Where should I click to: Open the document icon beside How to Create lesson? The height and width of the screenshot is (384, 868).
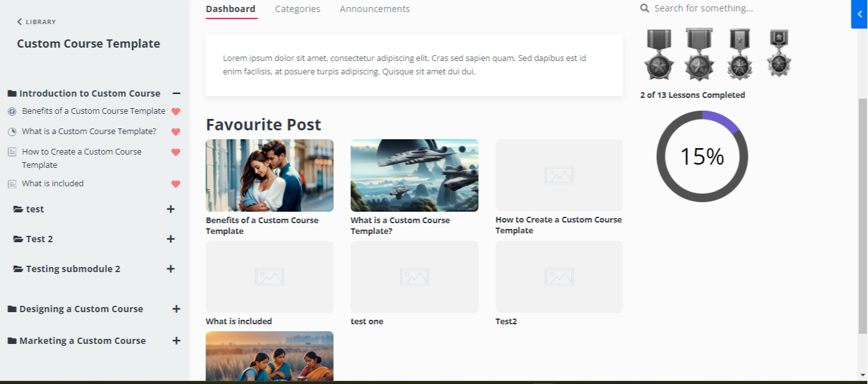(11, 151)
